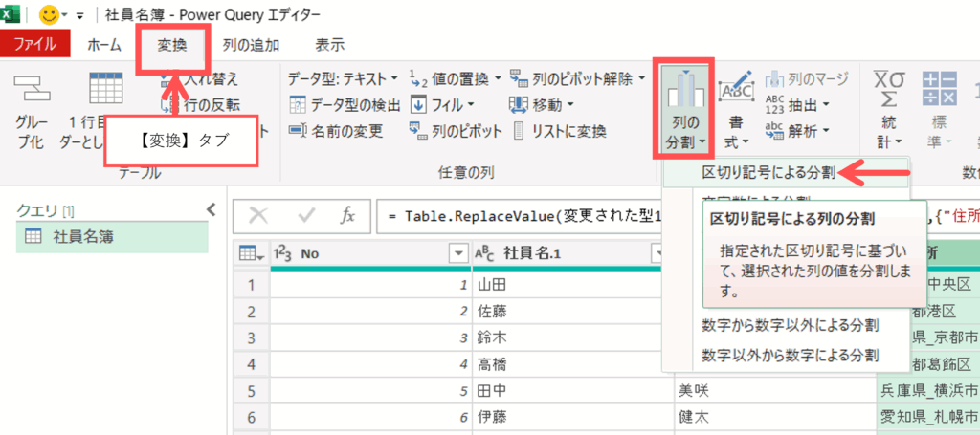Choose 数字から数字以外による分割 menu item
This screenshot has height=435, width=980.
[790, 327]
